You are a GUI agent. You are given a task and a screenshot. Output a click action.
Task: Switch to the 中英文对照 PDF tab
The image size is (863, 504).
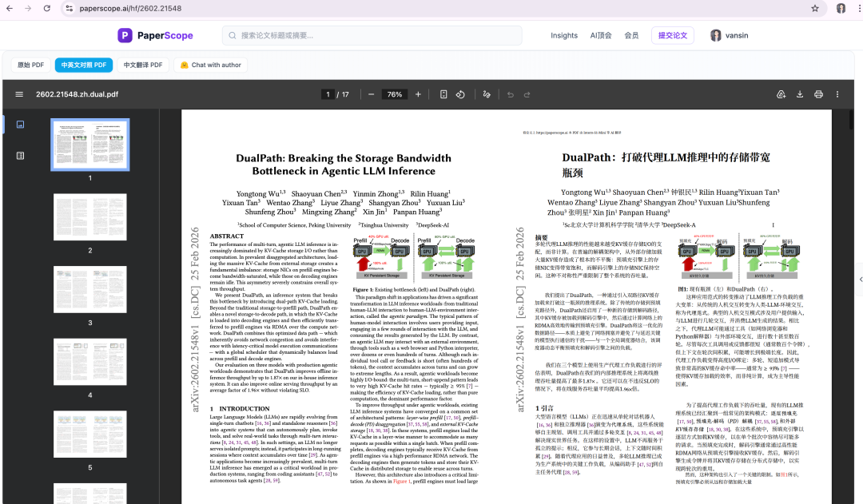(84, 65)
